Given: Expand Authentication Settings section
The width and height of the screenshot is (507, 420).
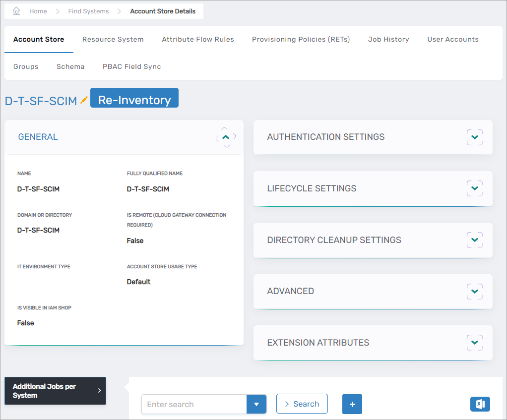Looking at the screenshot, I should pos(474,137).
